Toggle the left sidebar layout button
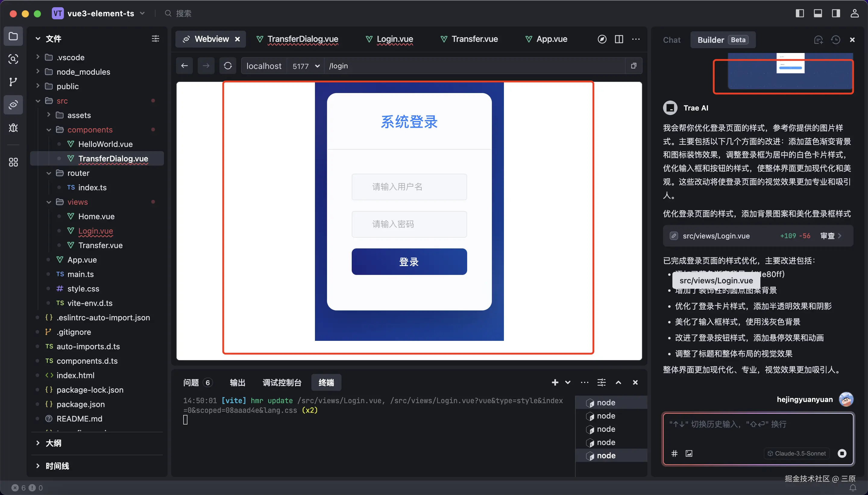The height and width of the screenshot is (495, 868). pyautogui.click(x=800, y=13)
